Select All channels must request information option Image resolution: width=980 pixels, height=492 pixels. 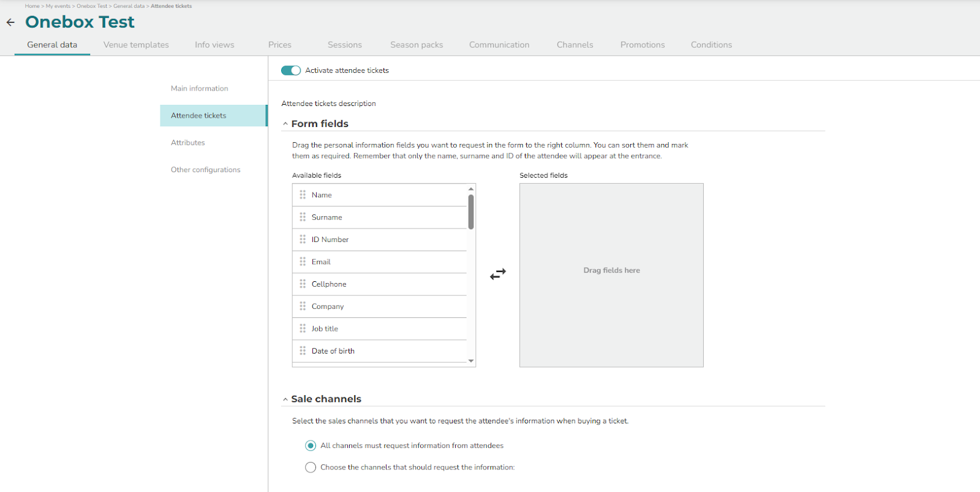click(x=311, y=445)
